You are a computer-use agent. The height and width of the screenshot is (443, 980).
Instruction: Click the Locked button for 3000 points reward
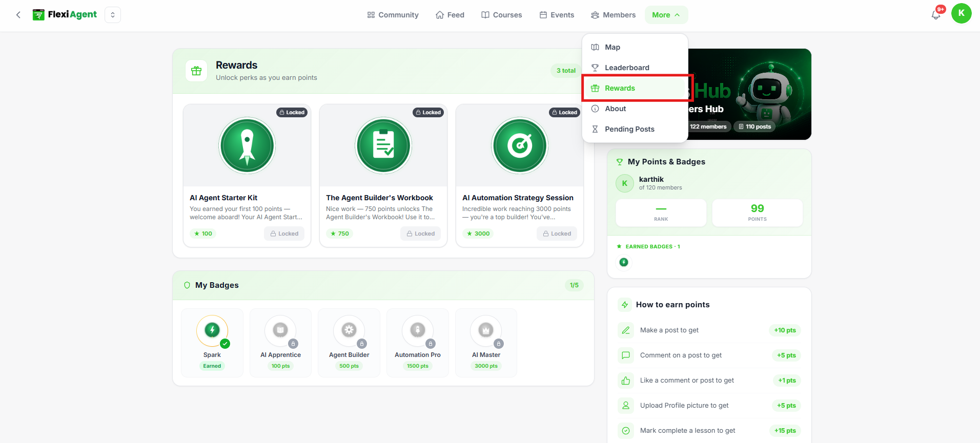[557, 234]
